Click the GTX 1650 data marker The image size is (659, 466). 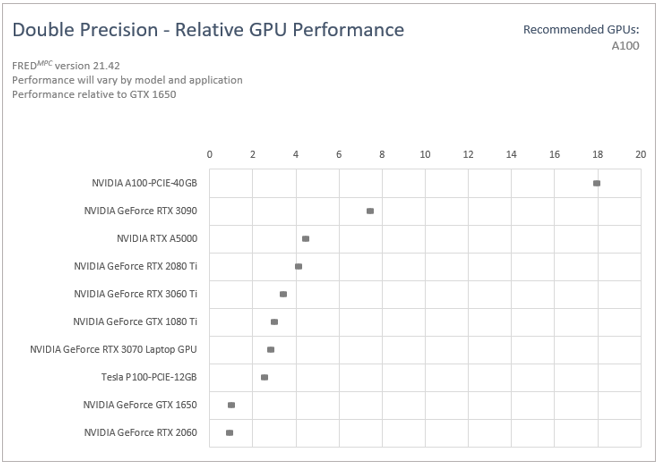point(231,405)
